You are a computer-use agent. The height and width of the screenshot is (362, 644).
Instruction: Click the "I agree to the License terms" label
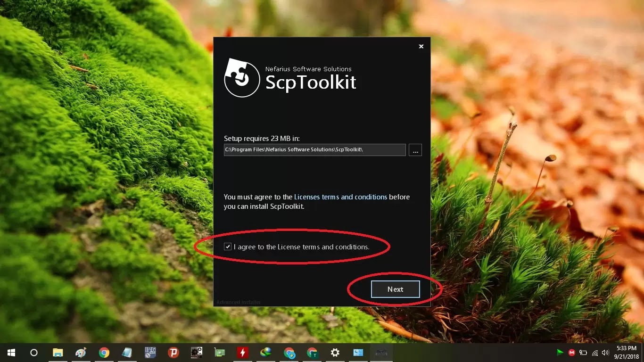[301, 247]
